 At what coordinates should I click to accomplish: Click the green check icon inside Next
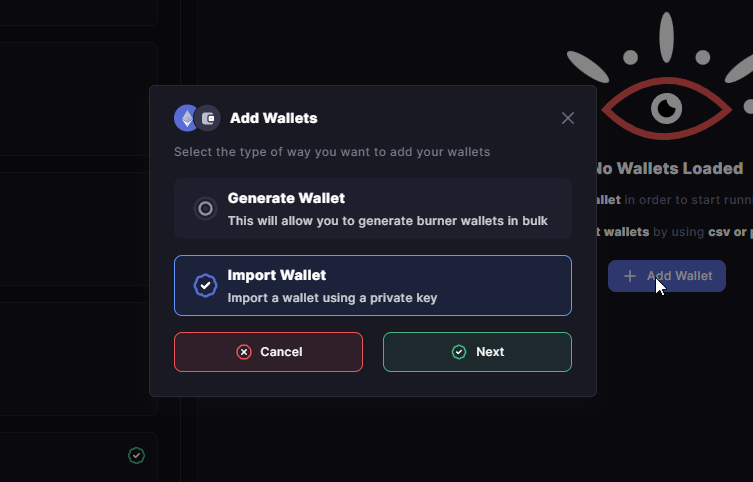pyautogui.click(x=459, y=352)
